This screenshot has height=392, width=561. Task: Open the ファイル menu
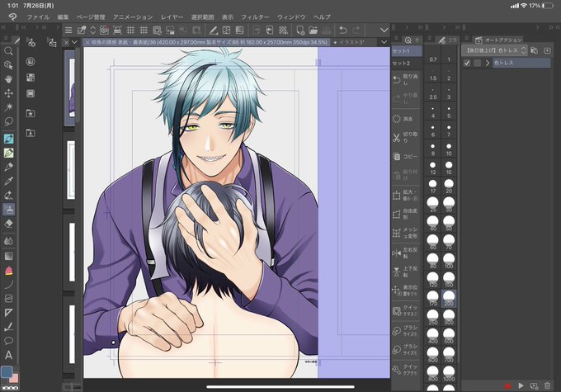(x=38, y=17)
